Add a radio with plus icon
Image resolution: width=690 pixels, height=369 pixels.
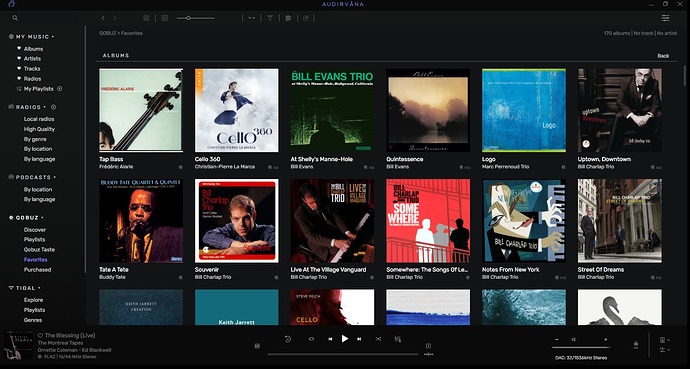(54, 107)
